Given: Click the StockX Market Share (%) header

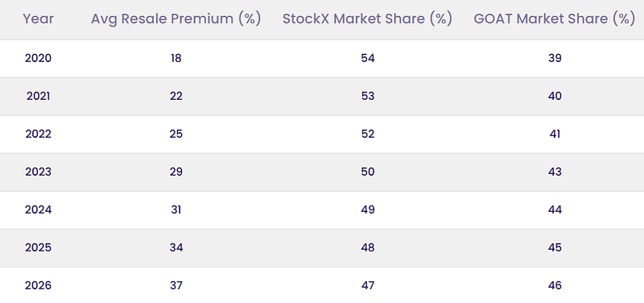Looking at the screenshot, I should [368, 19].
